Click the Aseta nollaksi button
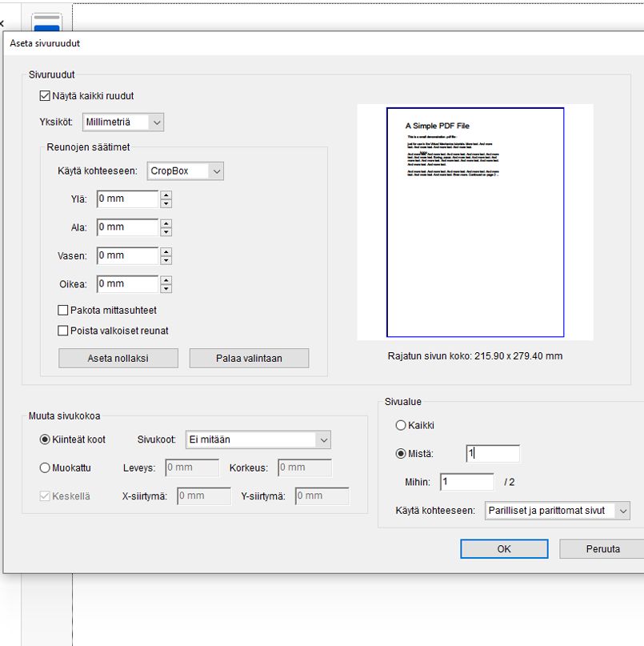Viewport: 644px width, 646px height. point(118,359)
